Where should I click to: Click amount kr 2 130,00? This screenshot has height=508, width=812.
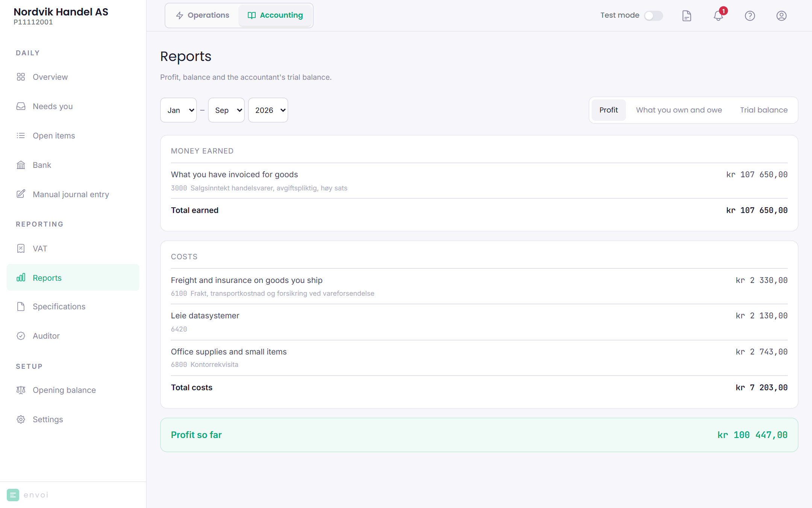coord(762,316)
